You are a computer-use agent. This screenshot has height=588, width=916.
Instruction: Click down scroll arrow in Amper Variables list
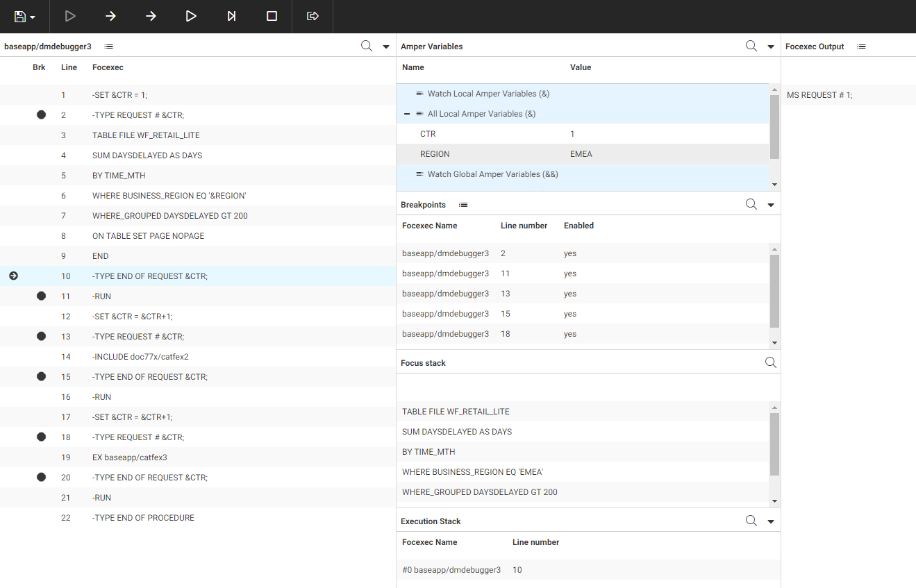[775, 185]
